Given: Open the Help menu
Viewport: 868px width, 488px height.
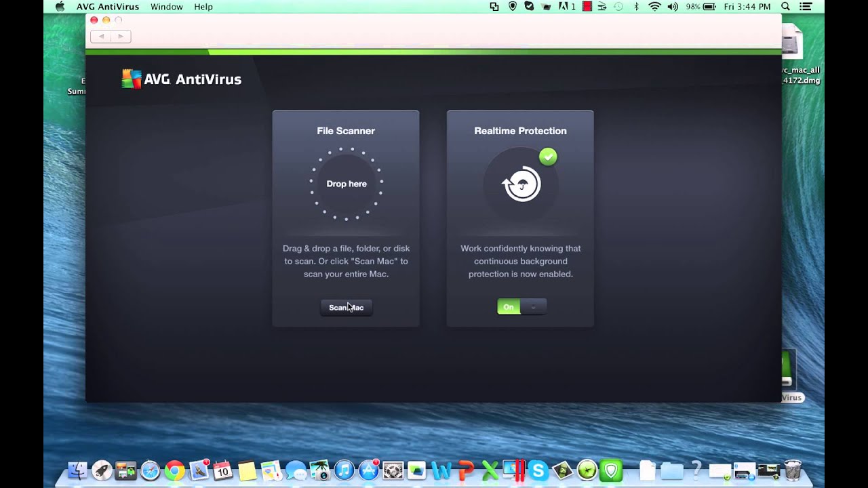Looking at the screenshot, I should [203, 7].
